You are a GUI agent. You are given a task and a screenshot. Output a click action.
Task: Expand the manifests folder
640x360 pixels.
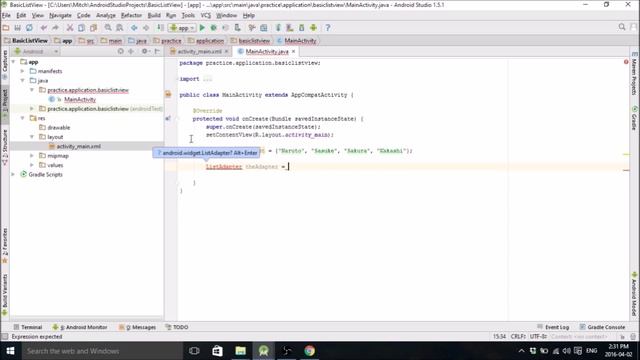click(x=23, y=71)
